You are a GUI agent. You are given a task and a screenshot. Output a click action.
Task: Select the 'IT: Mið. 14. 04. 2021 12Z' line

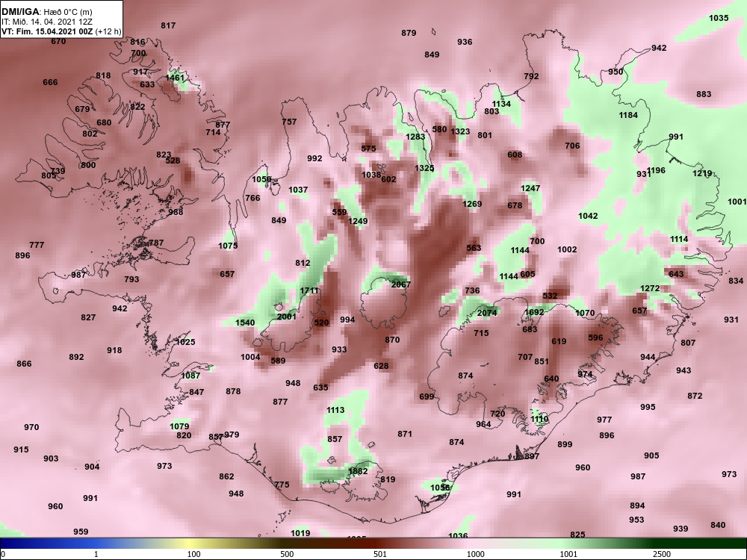[x=46, y=22]
